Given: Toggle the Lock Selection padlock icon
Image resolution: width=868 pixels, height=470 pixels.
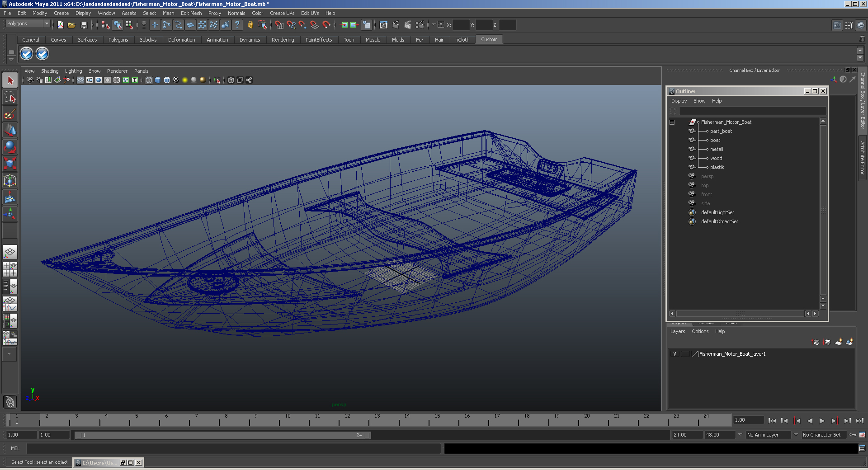Looking at the screenshot, I should tap(250, 25).
